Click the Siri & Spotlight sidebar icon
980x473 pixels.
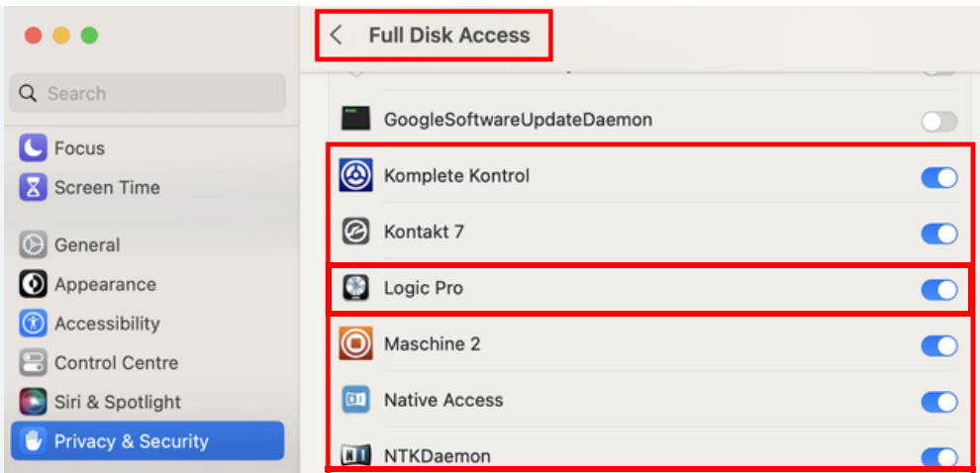point(33,401)
